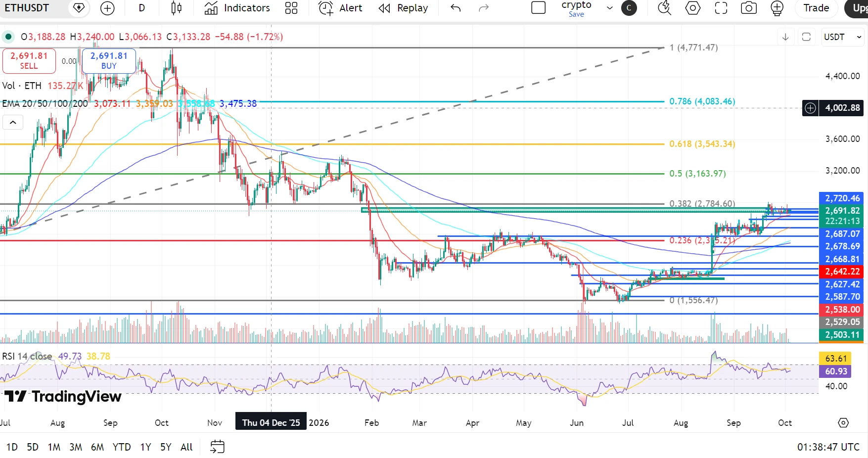Take a chart snapshot with camera icon
The height and width of the screenshot is (458, 868).
(749, 8)
